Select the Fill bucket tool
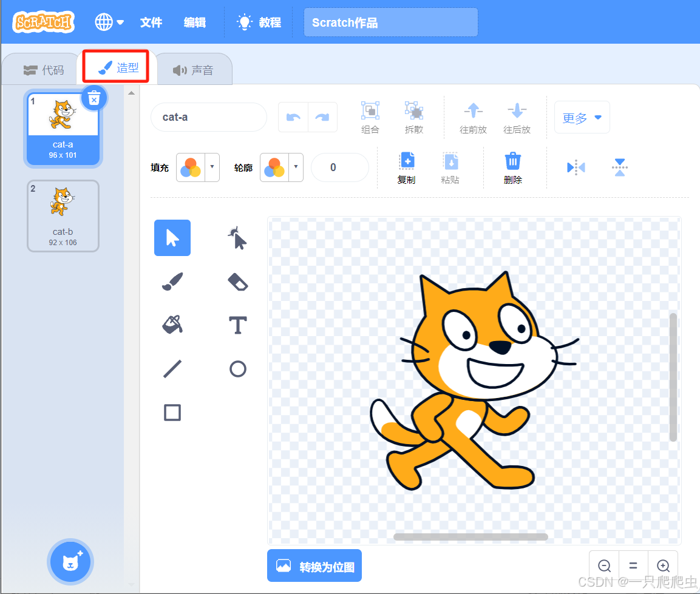Screen dimensions: 700x594 pyautogui.click(x=172, y=325)
